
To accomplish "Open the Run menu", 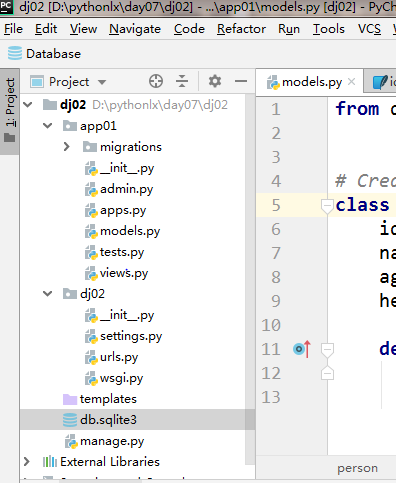I will [x=289, y=29].
